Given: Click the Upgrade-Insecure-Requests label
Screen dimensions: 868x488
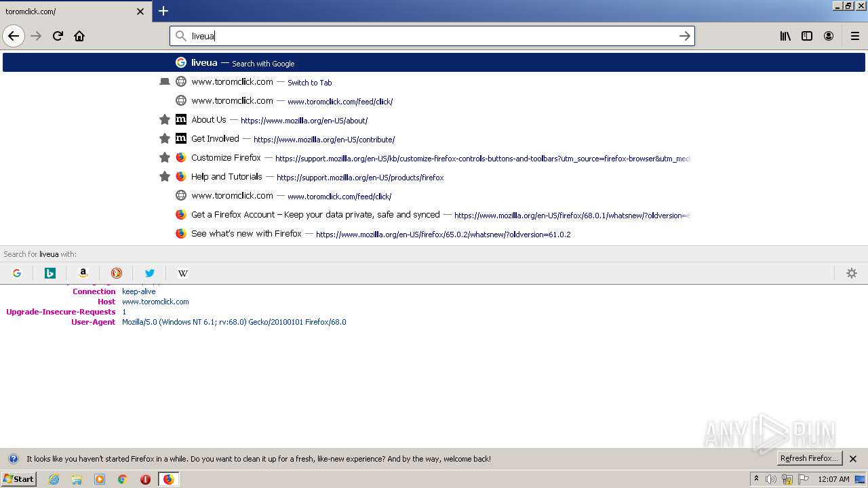Looking at the screenshot, I should pyautogui.click(x=61, y=312).
